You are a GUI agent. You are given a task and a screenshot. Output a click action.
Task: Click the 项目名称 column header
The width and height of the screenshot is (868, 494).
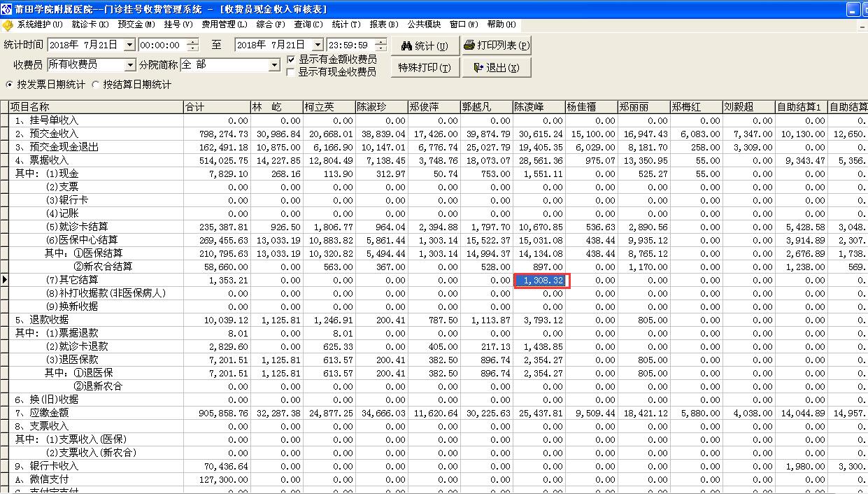pyautogui.click(x=96, y=107)
